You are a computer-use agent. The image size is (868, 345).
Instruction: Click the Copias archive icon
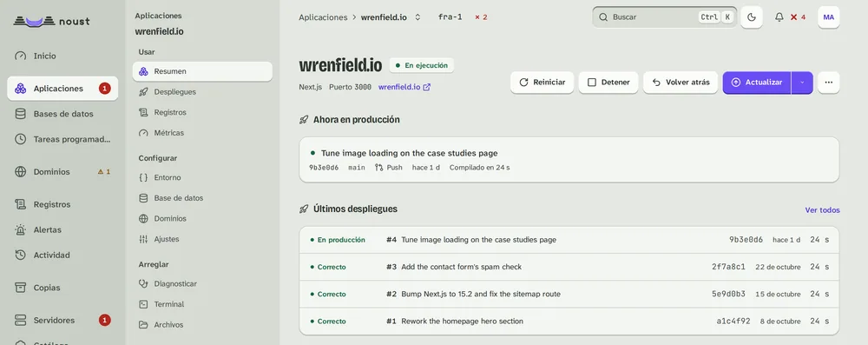(x=21, y=288)
